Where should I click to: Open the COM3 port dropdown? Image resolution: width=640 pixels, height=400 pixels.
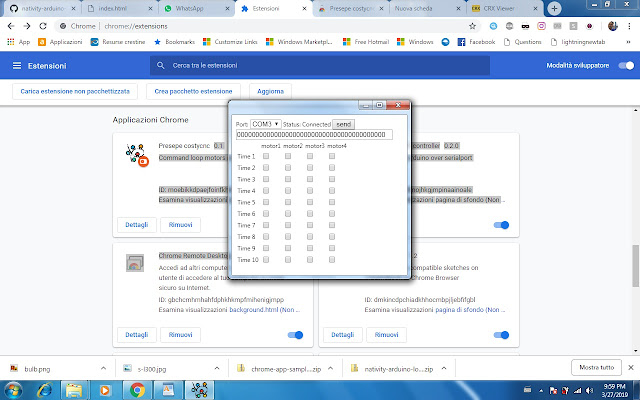[266, 124]
